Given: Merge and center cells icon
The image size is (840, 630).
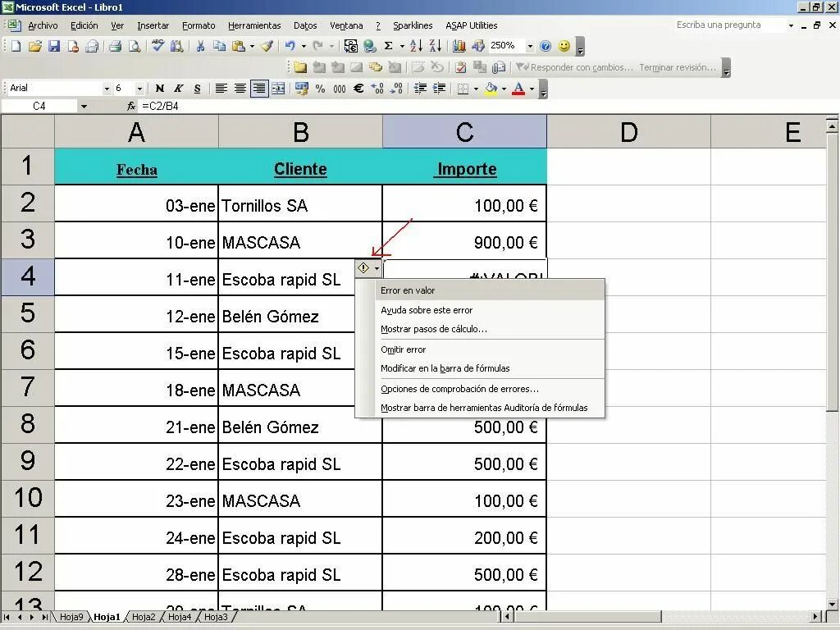Looking at the screenshot, I should point(278,89).
